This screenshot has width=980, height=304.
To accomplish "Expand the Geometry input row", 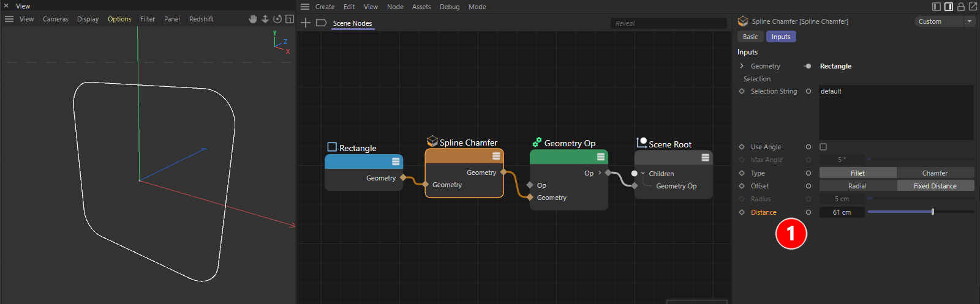I will tap(742, 66).
